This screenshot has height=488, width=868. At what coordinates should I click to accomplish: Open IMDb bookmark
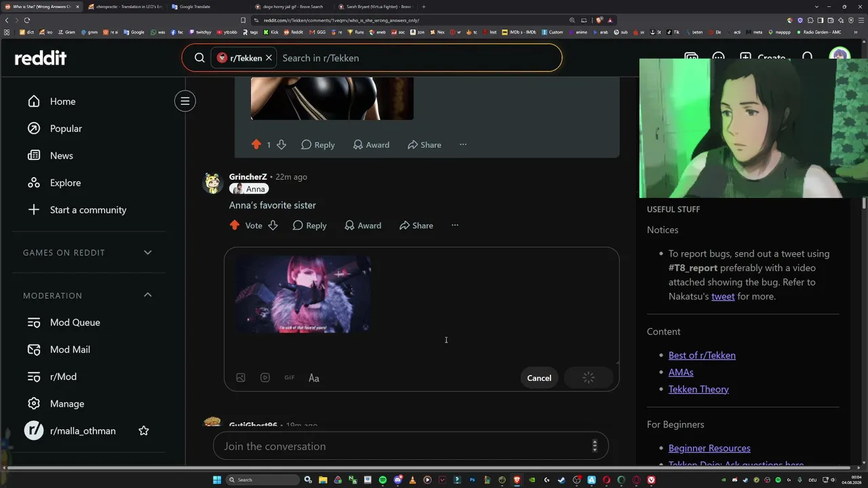[x=522, y=32]
